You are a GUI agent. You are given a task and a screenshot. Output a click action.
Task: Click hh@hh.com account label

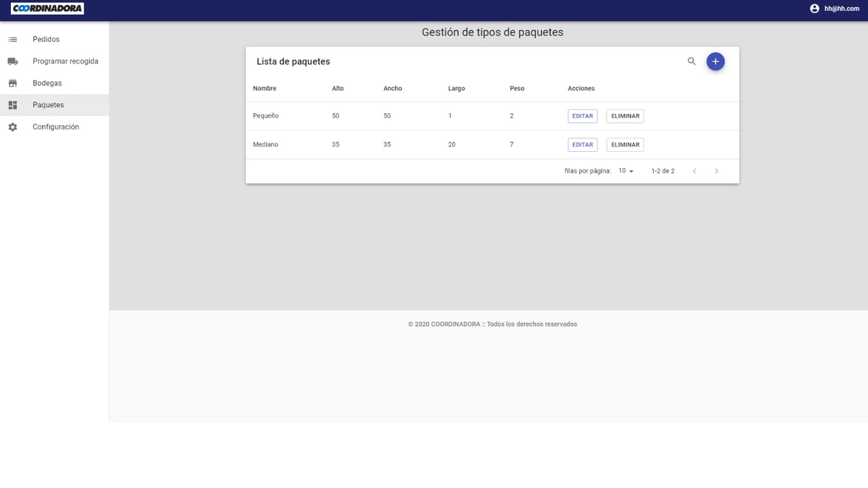(840, 8)
